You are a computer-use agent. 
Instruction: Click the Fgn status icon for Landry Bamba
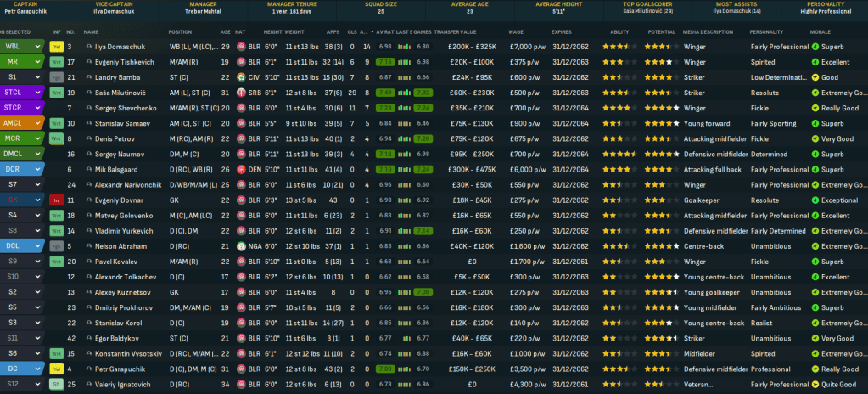point(56,76)
